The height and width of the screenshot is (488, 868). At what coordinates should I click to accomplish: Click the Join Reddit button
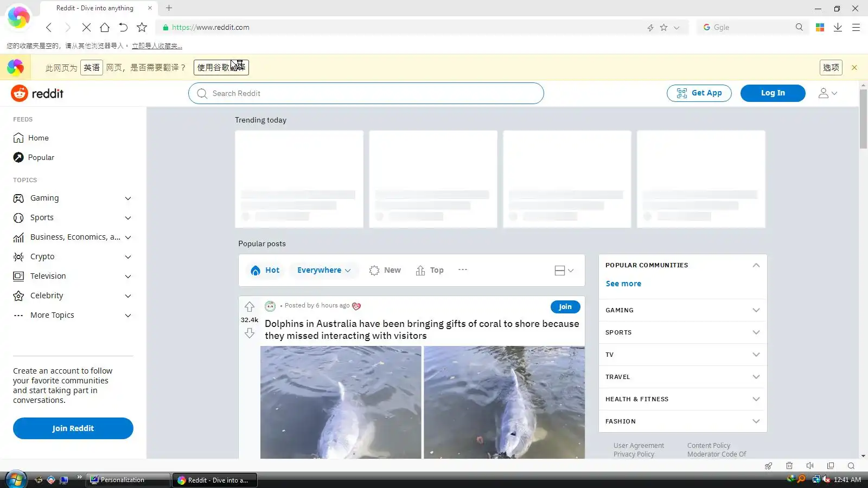[73, 428]
